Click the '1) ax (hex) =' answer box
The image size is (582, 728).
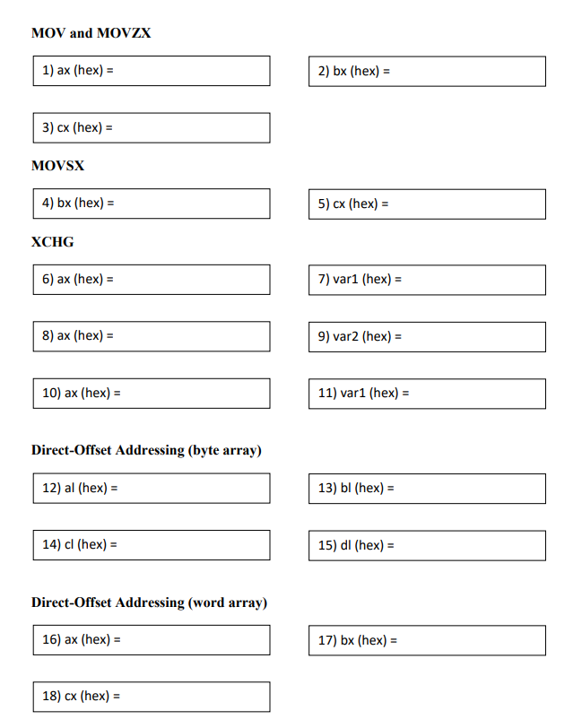(x=152, y=71)
